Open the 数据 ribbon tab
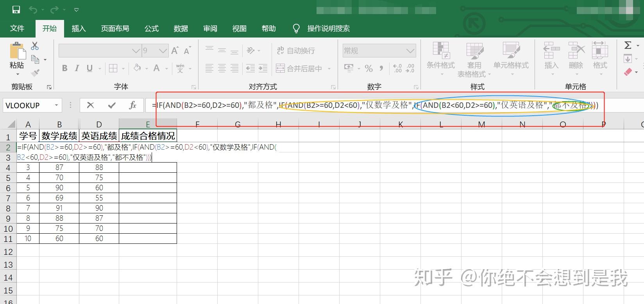Screen dimensions: 644x304 click(181, 29)
